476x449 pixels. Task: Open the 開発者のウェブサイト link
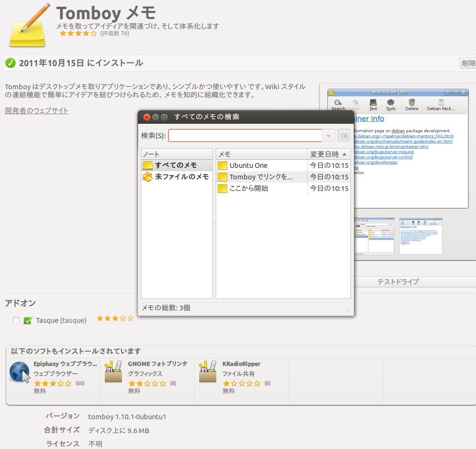tap(36, 111)
